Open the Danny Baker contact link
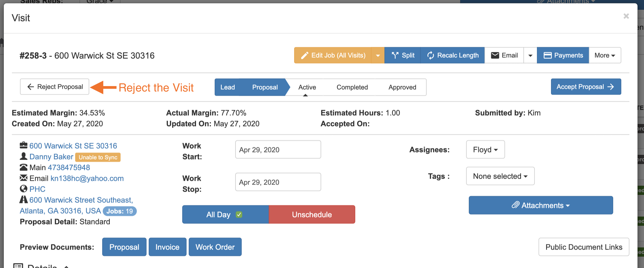Screen dimensions: 644x268 coord(51,157)
